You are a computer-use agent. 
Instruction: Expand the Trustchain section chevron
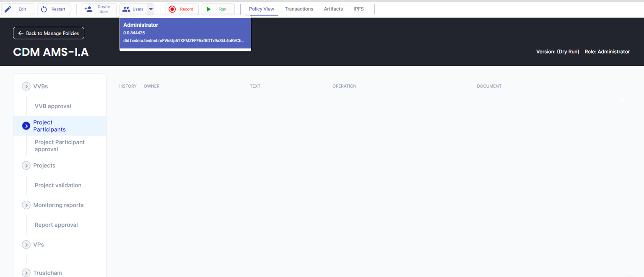coord(26,273)
